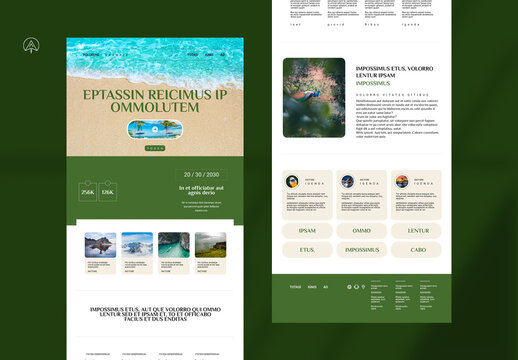The image size is (518, 360).
Task: Click the last footer link column
Action: 428,295
